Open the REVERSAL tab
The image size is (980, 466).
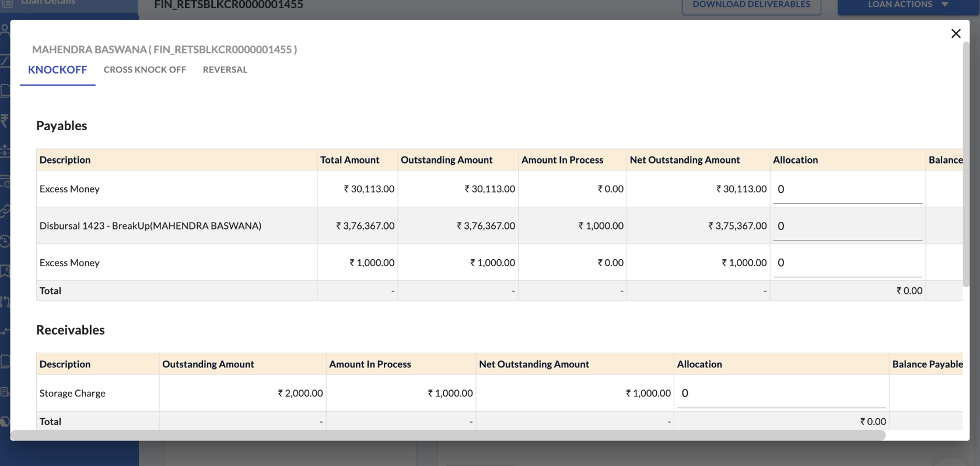(x=225, y=69)
